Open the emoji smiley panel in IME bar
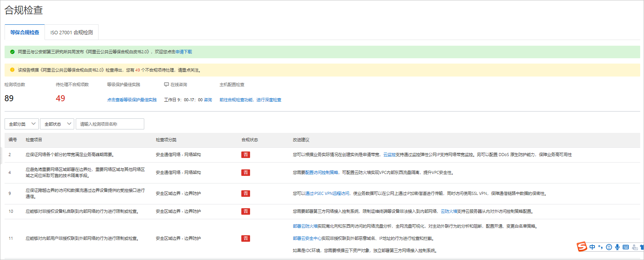The width and height of the screenshot is (644, 260). 609,247
